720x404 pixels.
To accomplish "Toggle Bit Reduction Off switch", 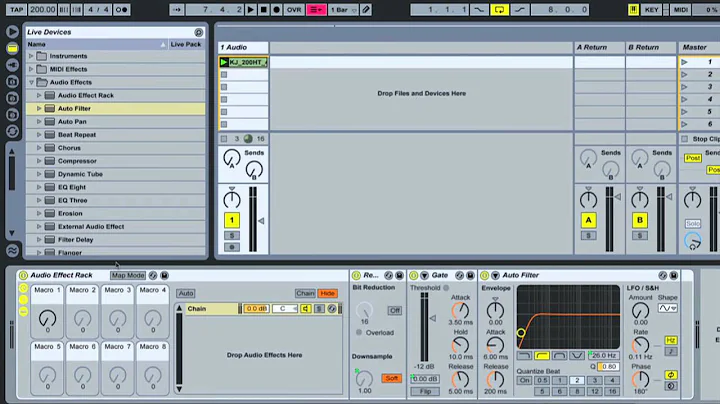I will 395,311.
